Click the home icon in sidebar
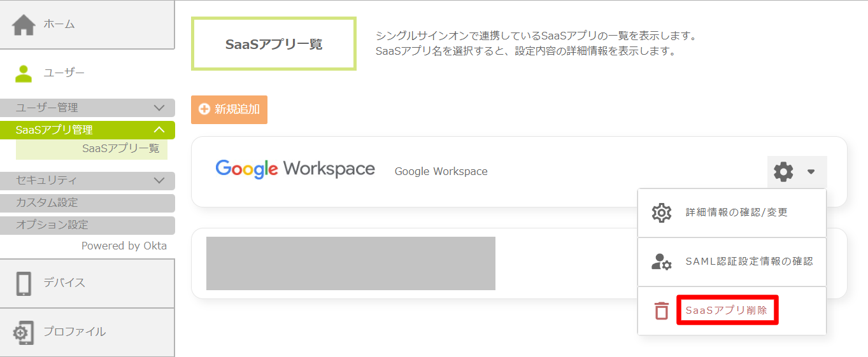The height and width of the screenshot is (357, 868). 24,25
